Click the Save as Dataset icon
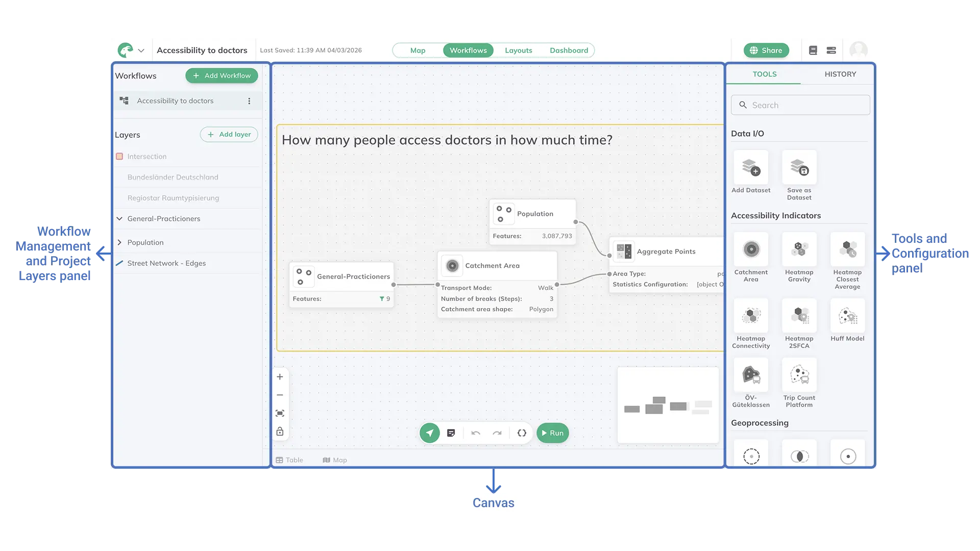The width and height of the screenshot is (980, 551). 799,168
